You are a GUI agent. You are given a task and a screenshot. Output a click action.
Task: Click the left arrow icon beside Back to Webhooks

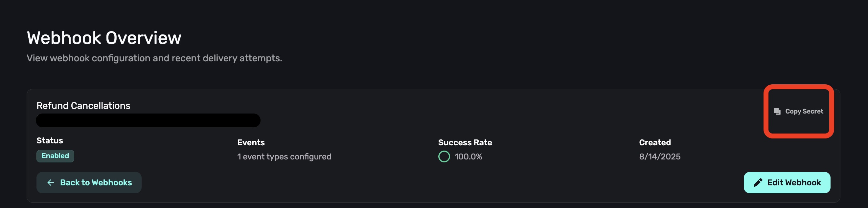[51, 182]
